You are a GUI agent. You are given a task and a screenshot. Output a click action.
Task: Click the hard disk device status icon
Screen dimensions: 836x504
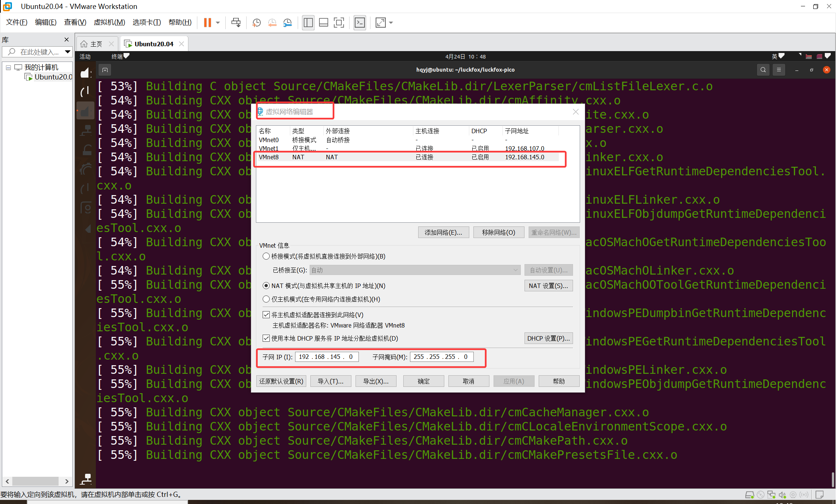(x=749, y=494)
